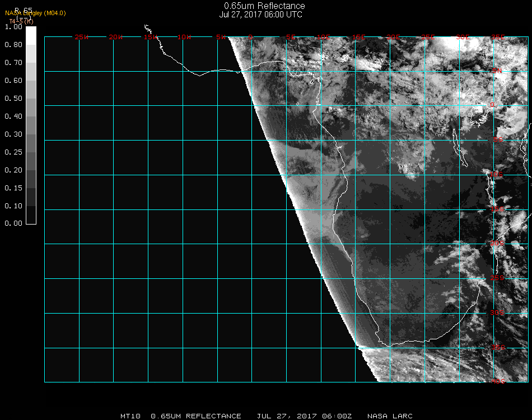Click the 'NASA Langley (M04.0)' label
This screenshot has width=532, height=420.
[x=35, y=13]
